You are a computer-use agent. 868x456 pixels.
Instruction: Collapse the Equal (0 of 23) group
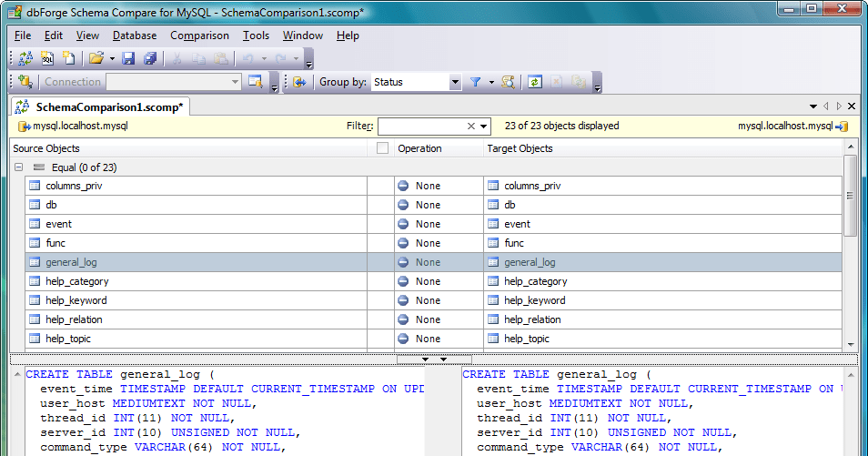pyautogui.click(x=19, y=167)
